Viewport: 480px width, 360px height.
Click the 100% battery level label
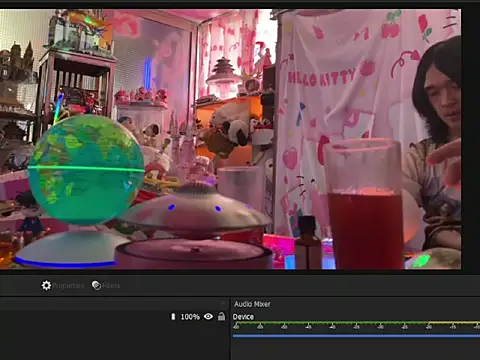coord(190,317)
